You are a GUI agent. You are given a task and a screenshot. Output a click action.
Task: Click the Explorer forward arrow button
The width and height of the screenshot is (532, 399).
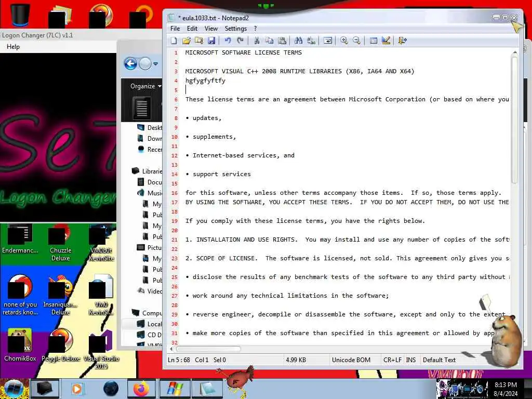(x=145, y=64)
